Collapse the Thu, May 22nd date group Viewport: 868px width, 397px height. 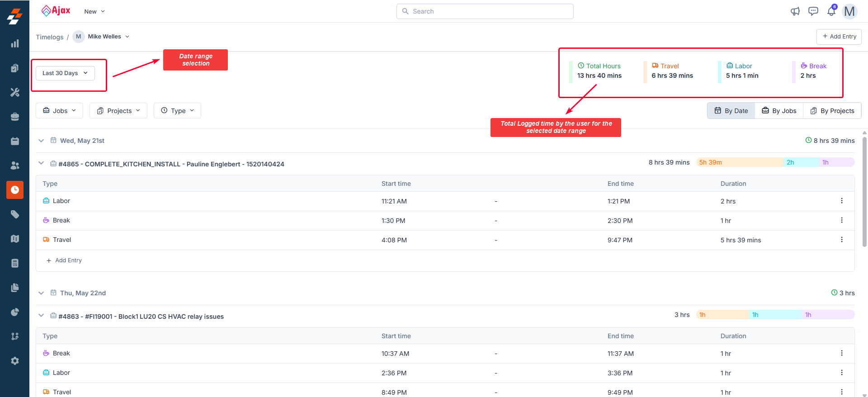pos(41,293)
